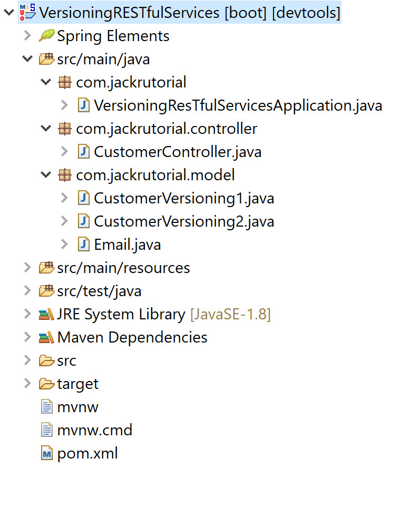Click the folder icon next to src
This screenshot has width=420, height=517.
point(46,360)
